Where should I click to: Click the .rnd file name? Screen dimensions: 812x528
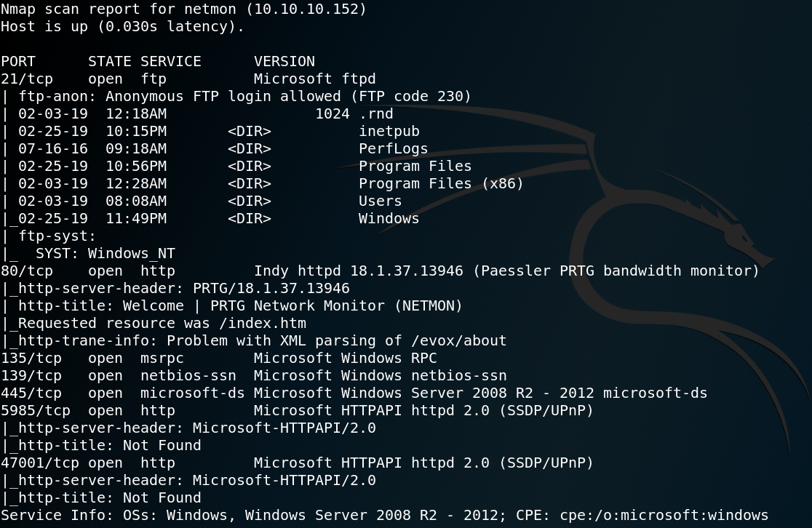pyautogui.click(x=376, y=114)
